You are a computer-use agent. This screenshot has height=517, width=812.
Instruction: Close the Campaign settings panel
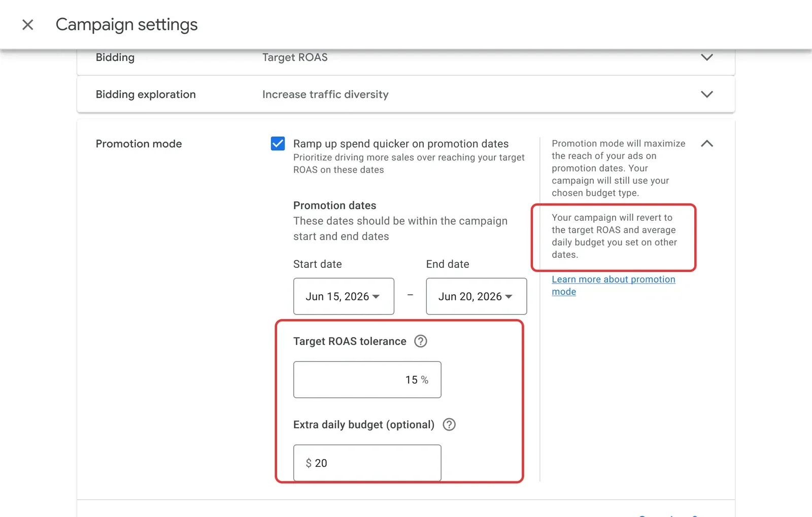pyautogui.click(x=28, y=24)
